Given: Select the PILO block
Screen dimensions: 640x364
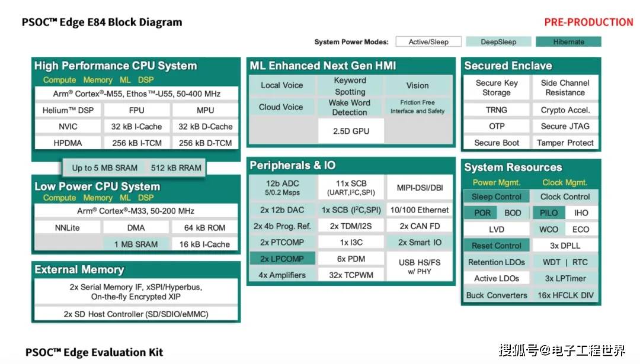Looking at the screenshot, I should (549, 212).
